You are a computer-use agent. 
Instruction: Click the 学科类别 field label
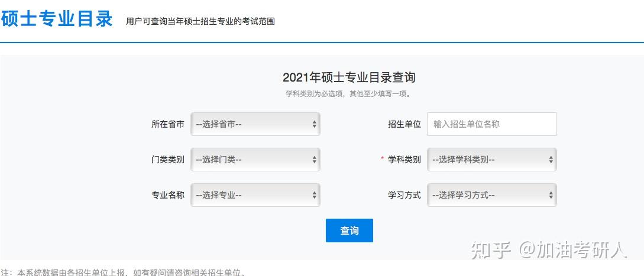(x=404, y=160)
